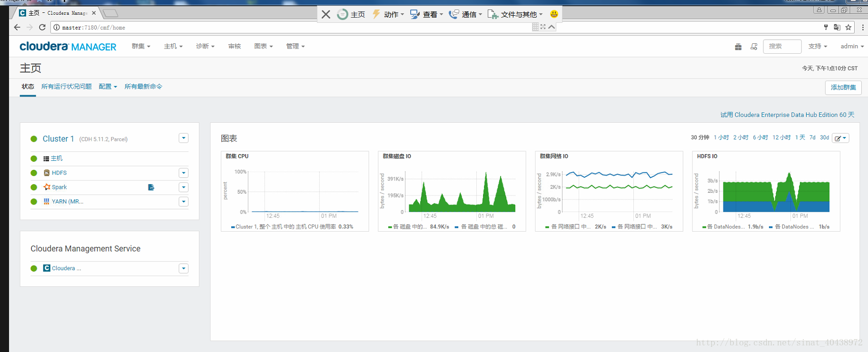
Task: Reload the page with refresh icon
Action: tap(42, 27)
